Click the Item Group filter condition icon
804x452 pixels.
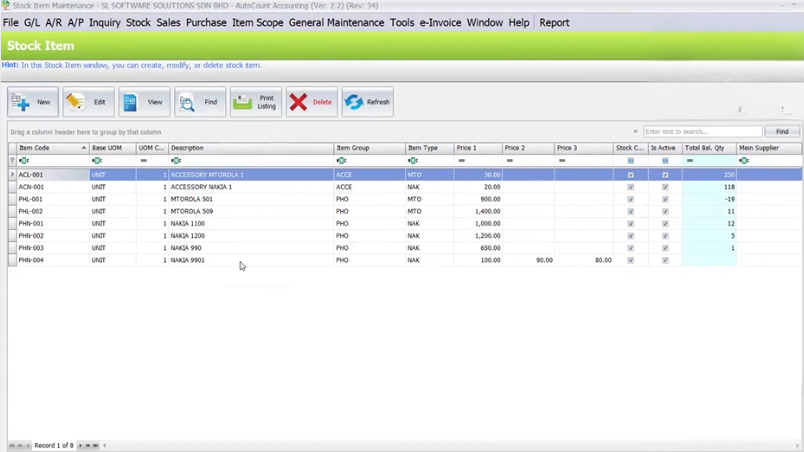[x=341, y=160]
